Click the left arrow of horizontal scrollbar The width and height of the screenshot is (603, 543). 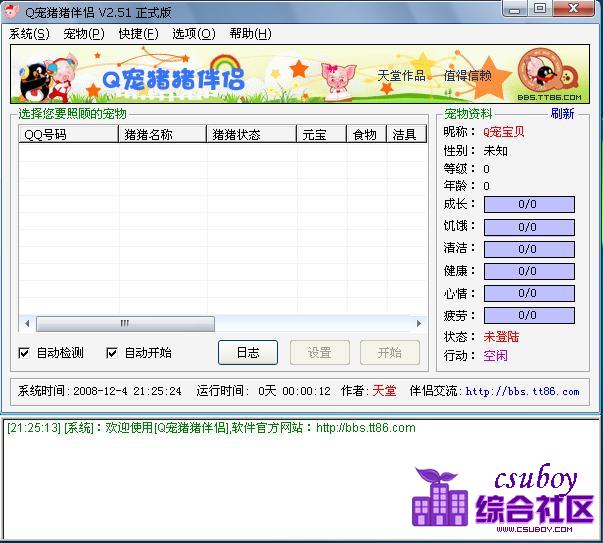pyautogui.click(x=25, y=324)
